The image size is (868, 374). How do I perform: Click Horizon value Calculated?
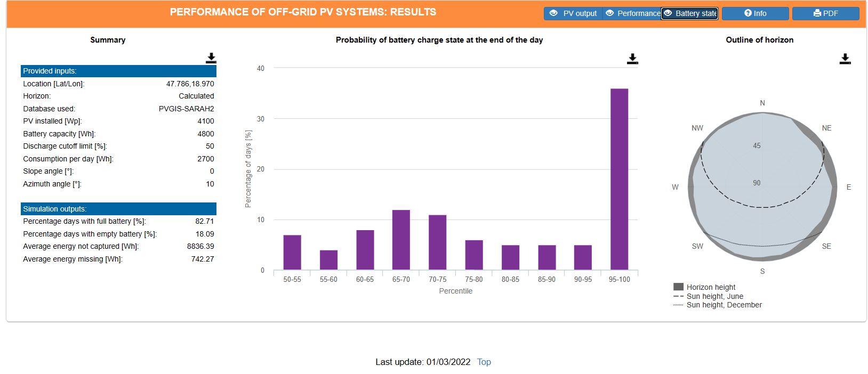(x=196, y=96)
